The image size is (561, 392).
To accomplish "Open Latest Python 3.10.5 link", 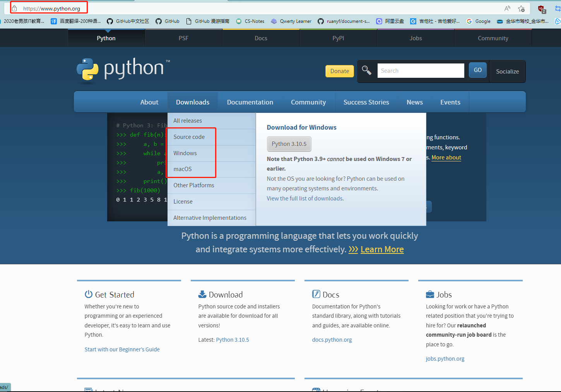I will [233, 340].
